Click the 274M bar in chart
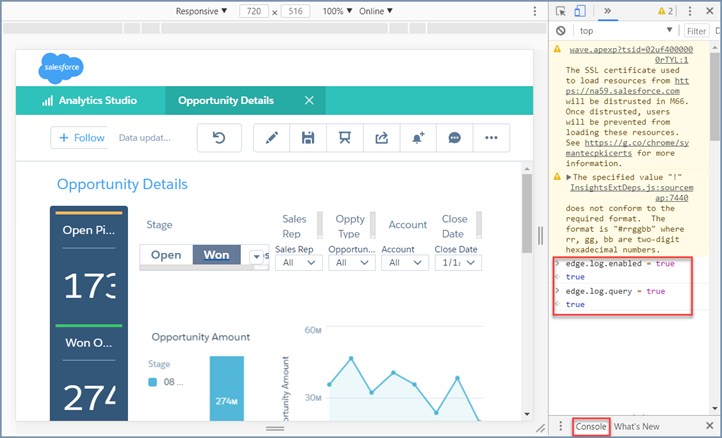 pyautogui.click(x=227, y=388)
